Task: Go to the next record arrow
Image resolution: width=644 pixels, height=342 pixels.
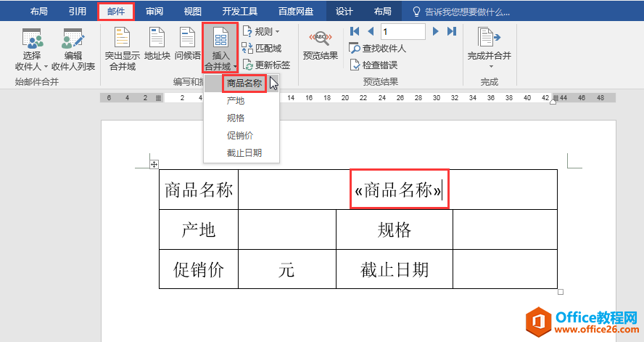Action: pos(436,31)
